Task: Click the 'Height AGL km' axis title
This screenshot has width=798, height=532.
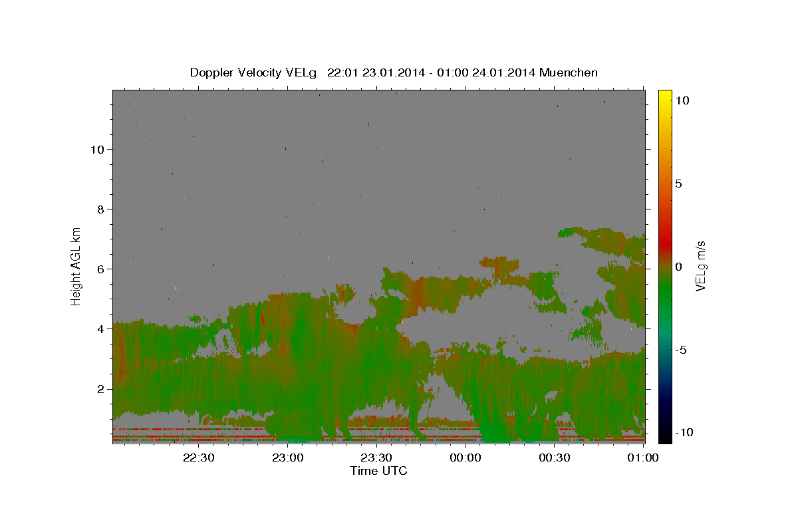Action: (x=76, y=266)
